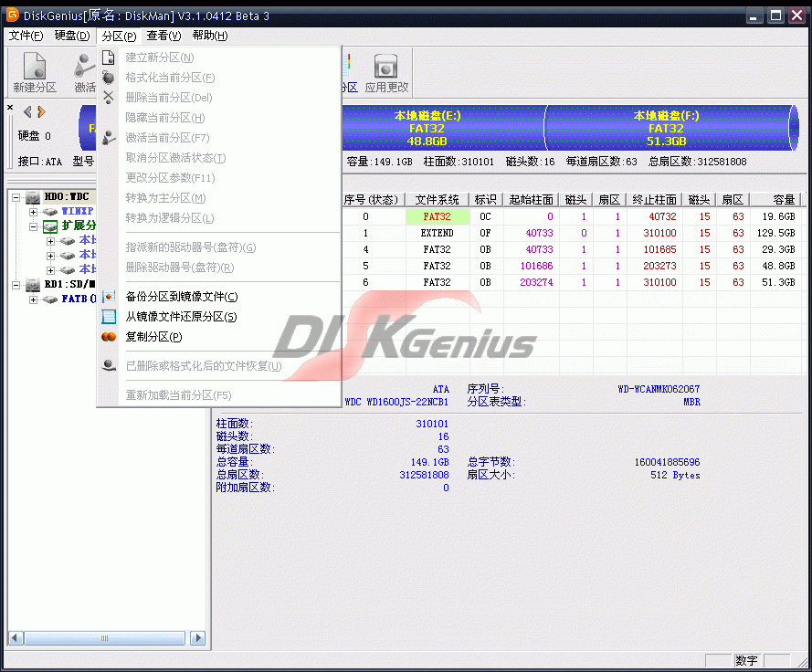Click the DiskGenius app icon in title bar
812x672 pixels.
point(13,15)
